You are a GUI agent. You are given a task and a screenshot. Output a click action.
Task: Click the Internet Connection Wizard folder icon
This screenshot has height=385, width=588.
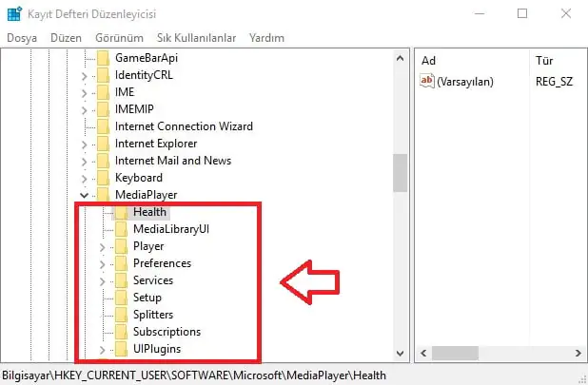[103, 126]
